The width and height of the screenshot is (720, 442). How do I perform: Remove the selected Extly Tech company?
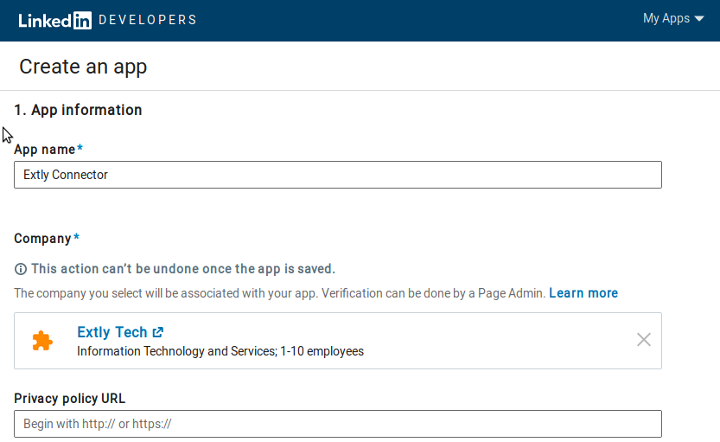tap(644, 340)
